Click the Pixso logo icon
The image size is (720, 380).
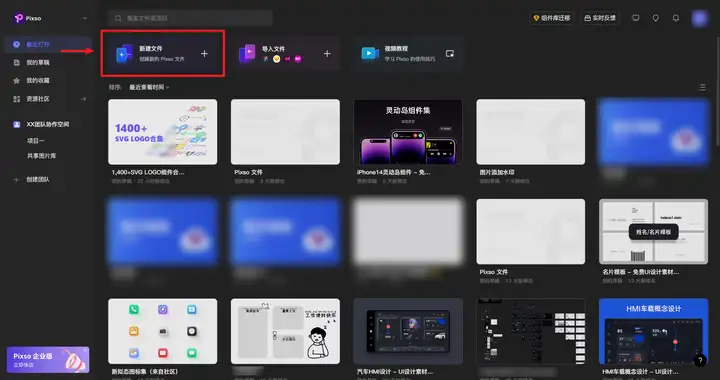coord(19,18)
